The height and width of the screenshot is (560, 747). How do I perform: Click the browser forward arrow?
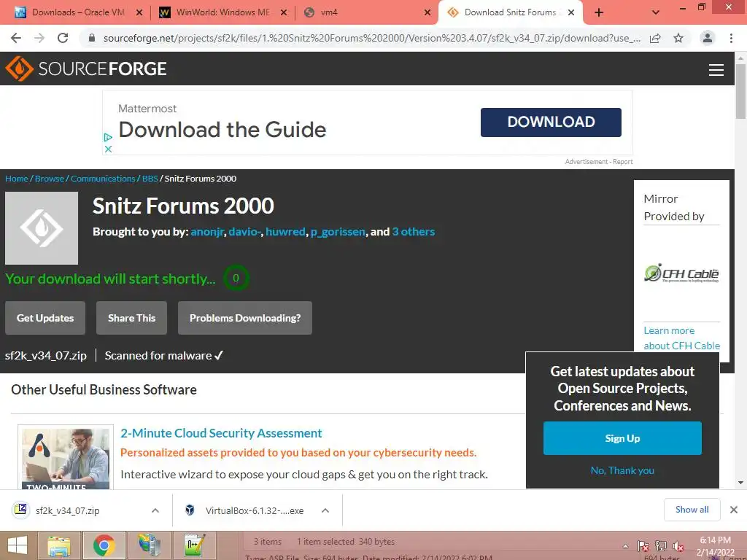click(x=39, y=38)
